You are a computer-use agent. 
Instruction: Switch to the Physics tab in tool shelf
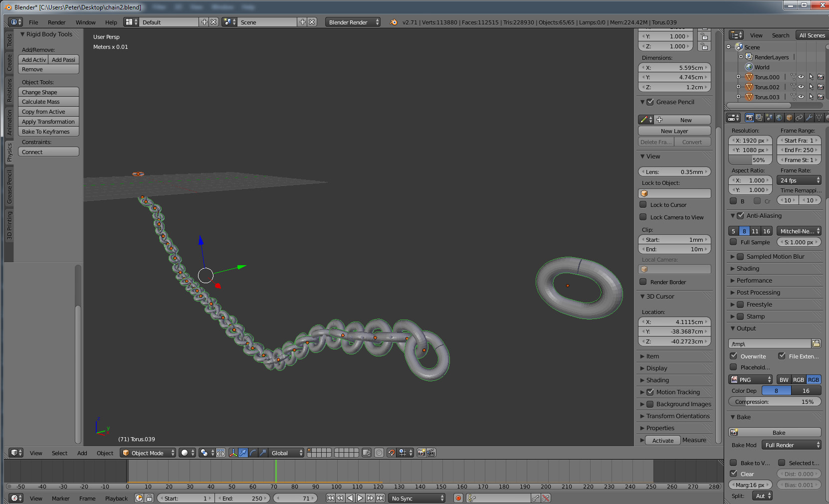[9, 153]
